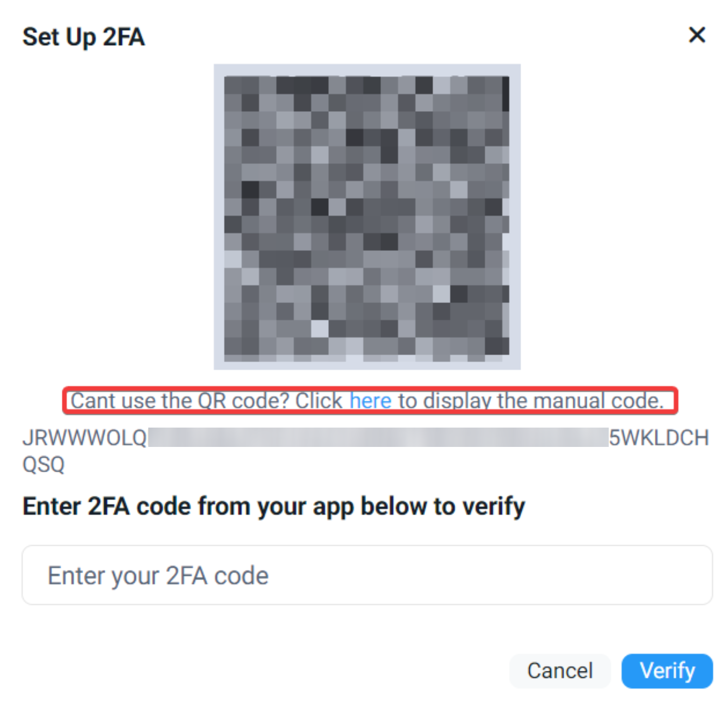Viewport: 728px width, 708px height.
Task: Focus the "Enter your 2FA code" field
Action: [367, 575]
